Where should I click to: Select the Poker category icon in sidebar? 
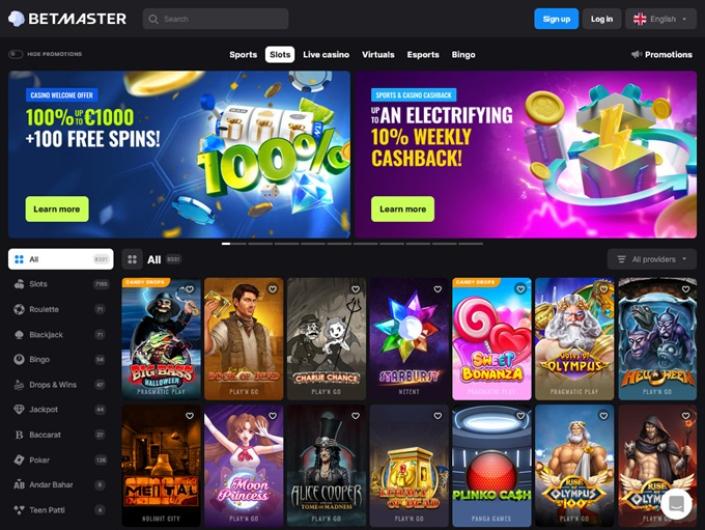click(x=19, y=460)
